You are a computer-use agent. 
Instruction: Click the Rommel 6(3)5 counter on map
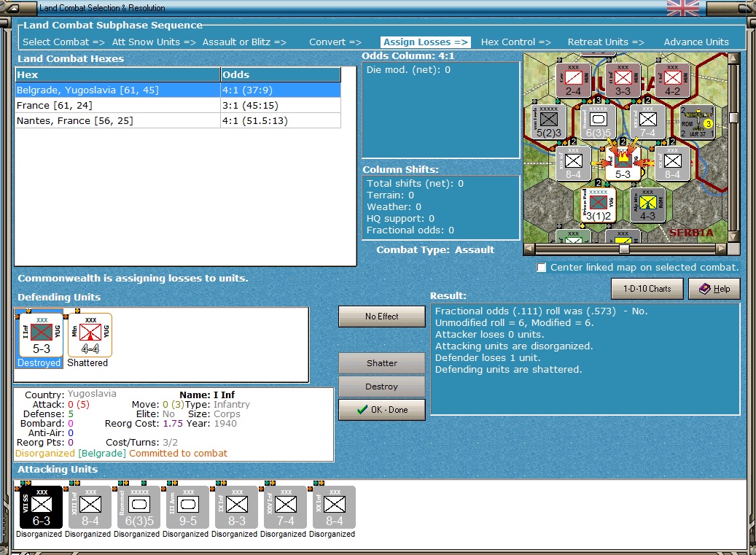[599, 122]
